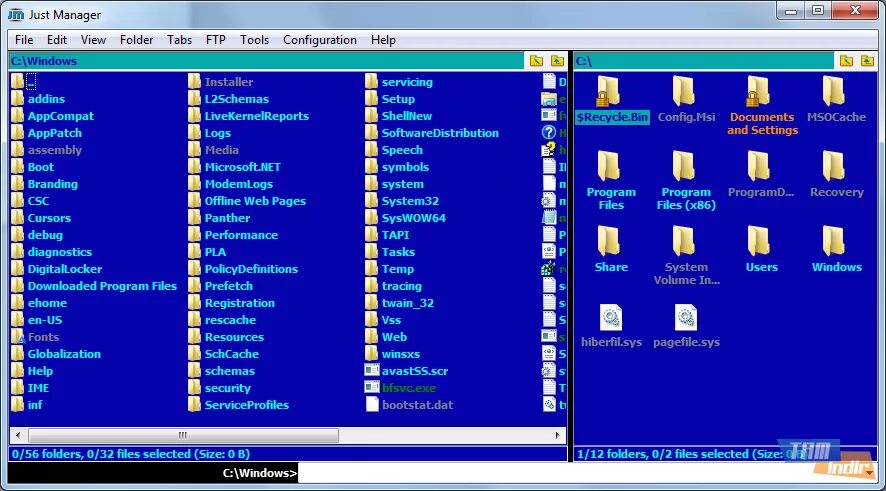
Task: Select the Config.Msi folder icon
Action: [x=684, y=91]
